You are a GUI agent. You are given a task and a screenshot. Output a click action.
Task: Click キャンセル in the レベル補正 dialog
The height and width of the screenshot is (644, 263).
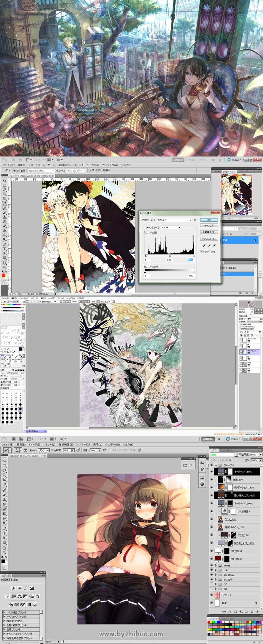click(209, 226)
